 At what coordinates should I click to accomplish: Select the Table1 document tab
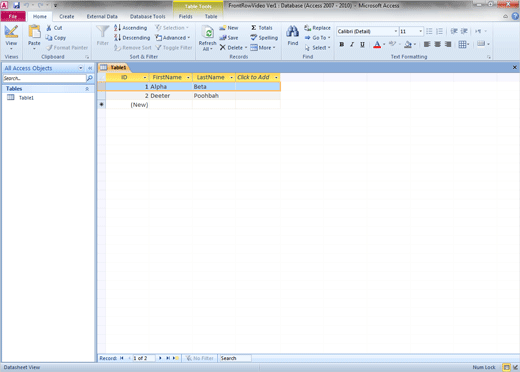(114, 68)
